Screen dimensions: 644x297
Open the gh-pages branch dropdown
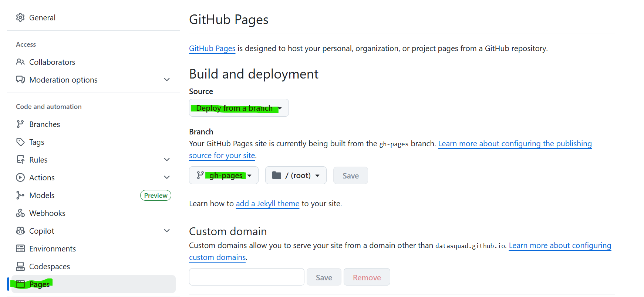(x=223, y=175)
